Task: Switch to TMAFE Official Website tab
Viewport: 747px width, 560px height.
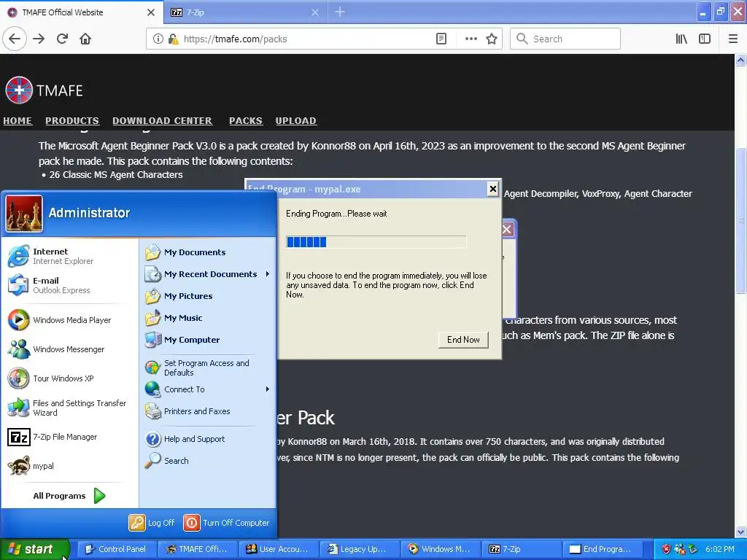Action: (71, 12)
